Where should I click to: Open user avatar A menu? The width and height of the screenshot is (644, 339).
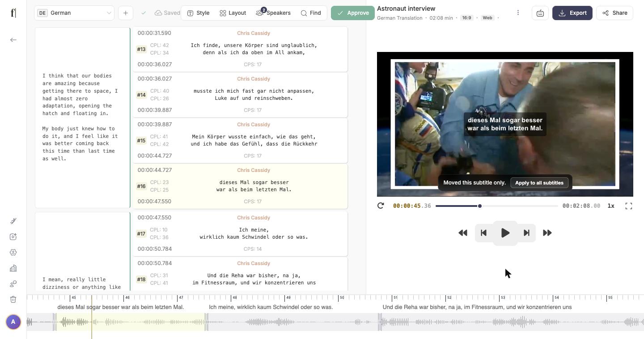point(13,322)
